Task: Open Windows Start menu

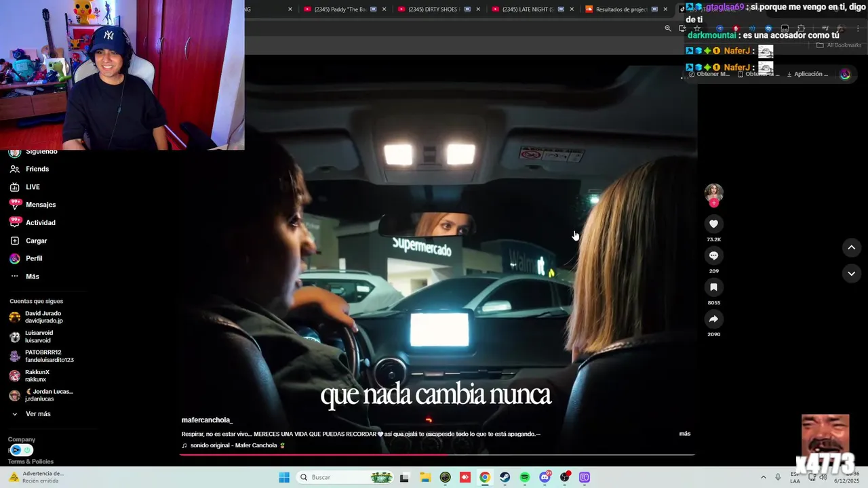Action: [284, 477]
